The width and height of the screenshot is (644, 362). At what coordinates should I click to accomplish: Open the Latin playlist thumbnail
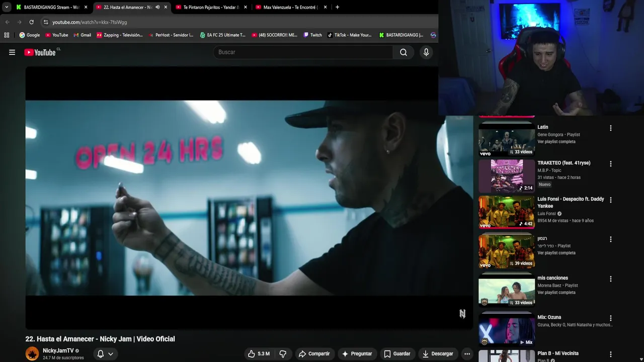[507, 140]
